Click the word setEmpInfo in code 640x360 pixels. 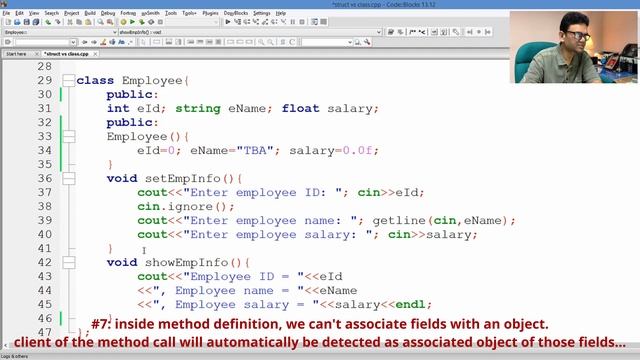(x=183, y=178)
